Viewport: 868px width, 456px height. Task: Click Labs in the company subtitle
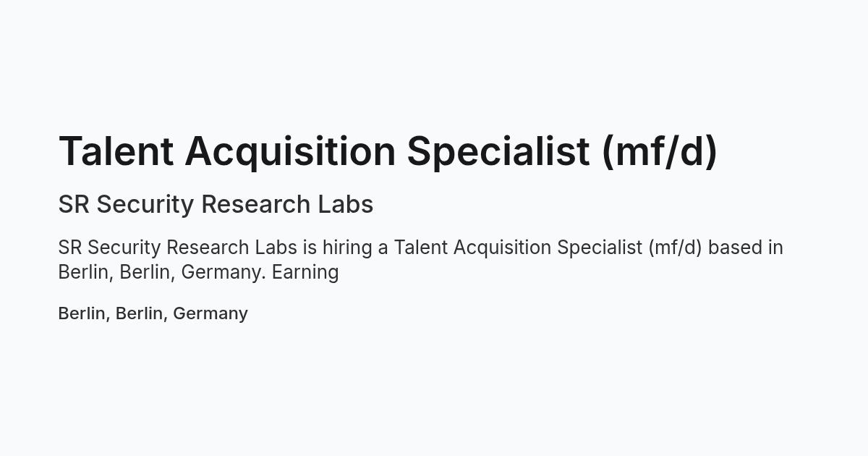(346, 204)
